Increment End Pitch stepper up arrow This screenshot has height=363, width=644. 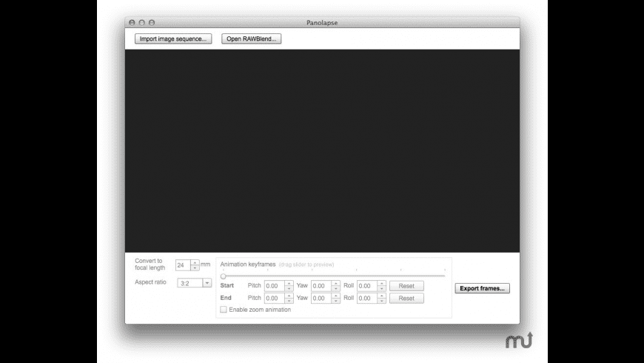pos(289,296)
